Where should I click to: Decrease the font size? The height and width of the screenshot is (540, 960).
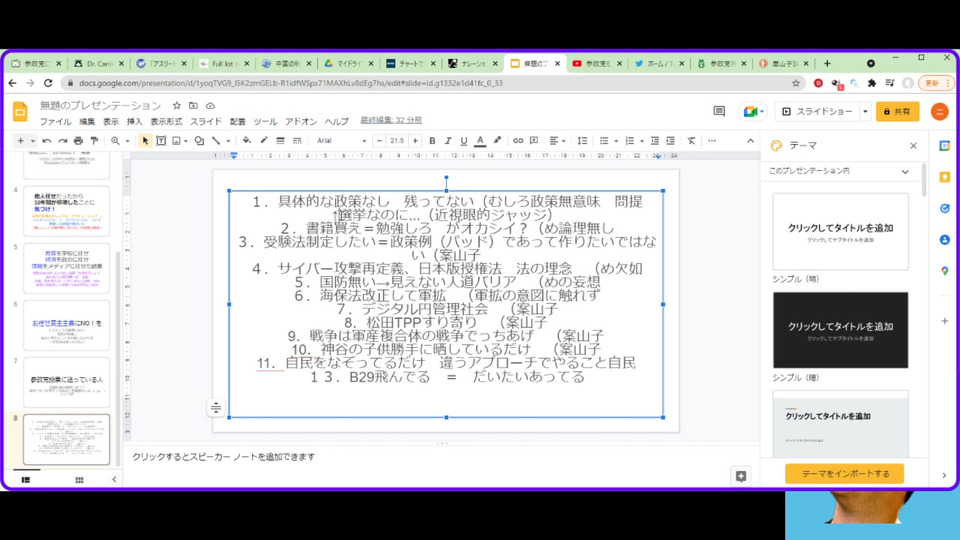tap(379, 141)
